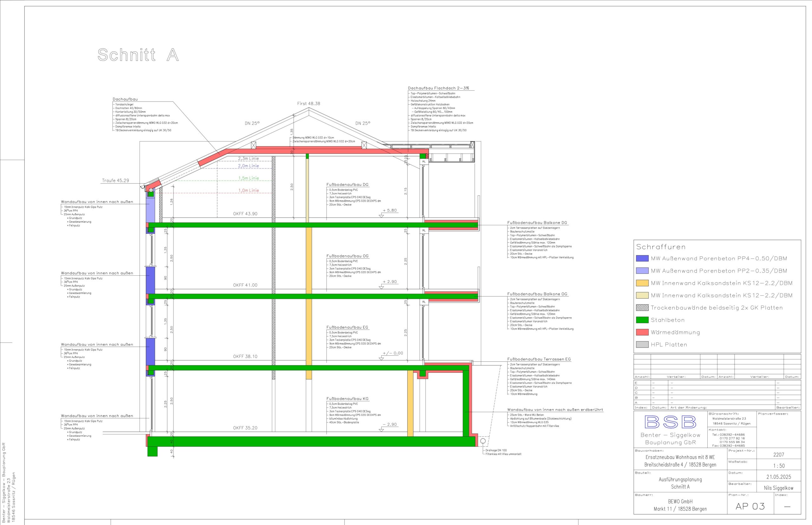Viewport: 812px width, 525px height.
Task: Click the top RL box under the flat roof
Action: pyautogui.click(x=424, y=161)
